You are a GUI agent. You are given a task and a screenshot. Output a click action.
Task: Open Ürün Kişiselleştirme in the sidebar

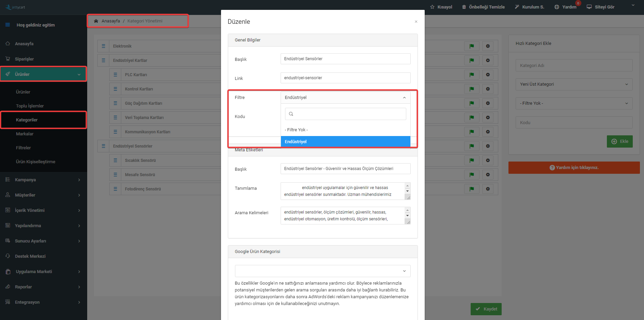coord(35,162)
